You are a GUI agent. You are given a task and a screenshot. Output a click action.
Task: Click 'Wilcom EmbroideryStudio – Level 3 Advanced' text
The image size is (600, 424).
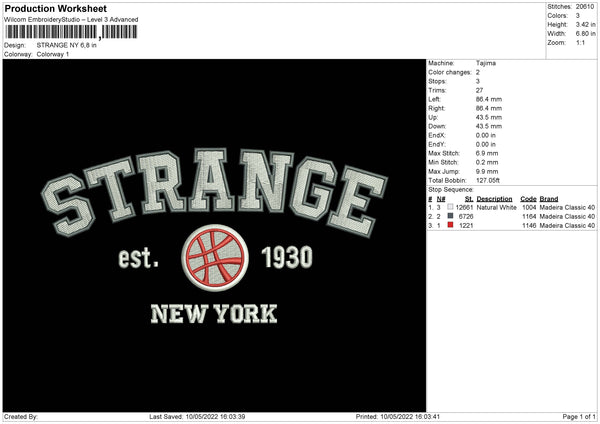(x=71, y=20)
